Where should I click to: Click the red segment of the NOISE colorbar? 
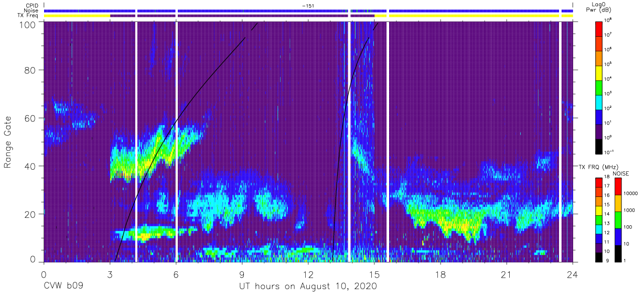point(618,186)
